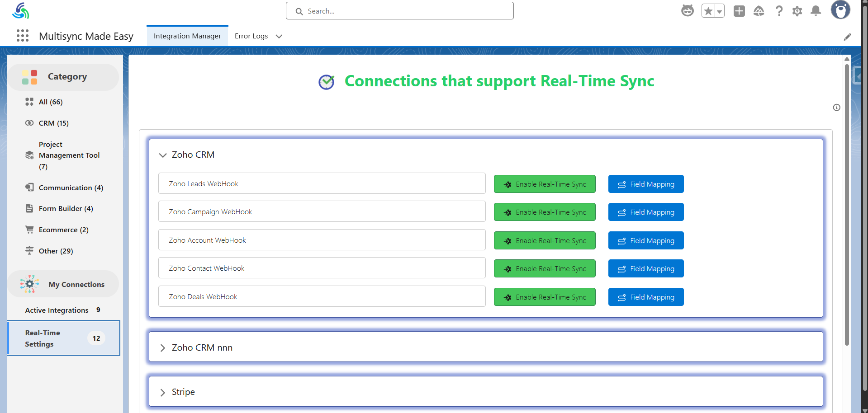Click the Category colored squares icon
This screenshot has height=413, width=868.
point(30,77)
